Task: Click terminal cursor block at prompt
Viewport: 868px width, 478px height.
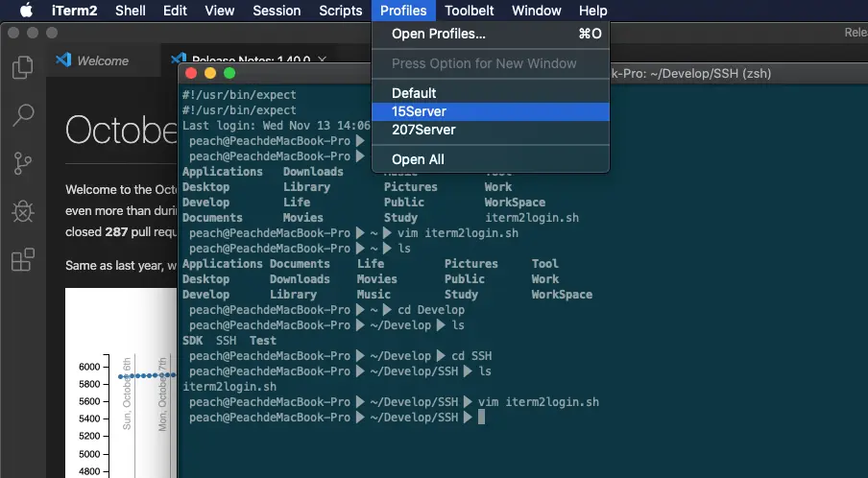Action: pos(481,418)
